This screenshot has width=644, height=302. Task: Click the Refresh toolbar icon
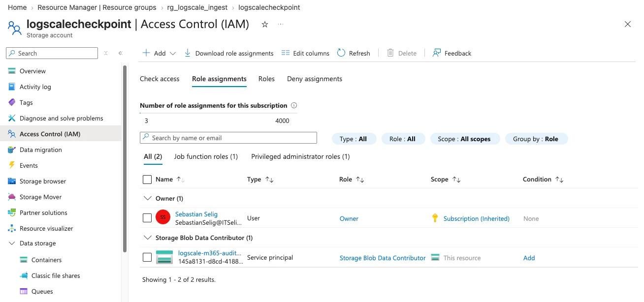click(x=341, y=53)
